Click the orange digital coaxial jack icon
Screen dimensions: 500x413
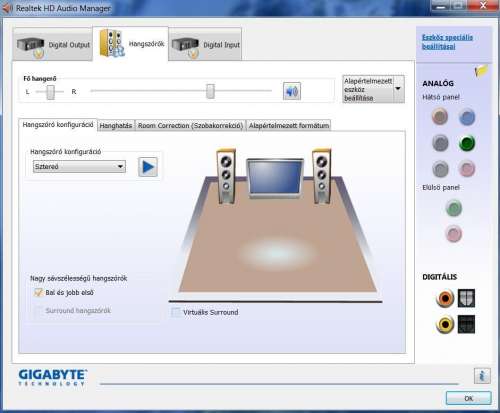pyautogui.click(x=445, y=298)
